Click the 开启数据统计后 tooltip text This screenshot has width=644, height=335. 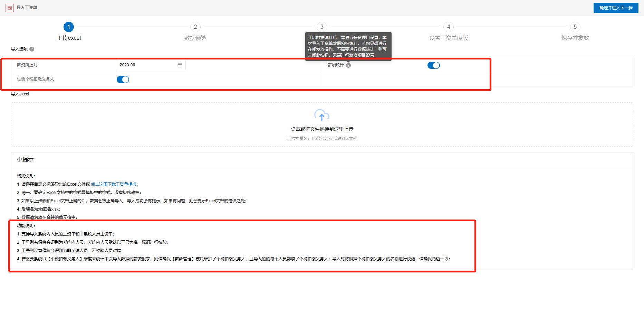348,46
